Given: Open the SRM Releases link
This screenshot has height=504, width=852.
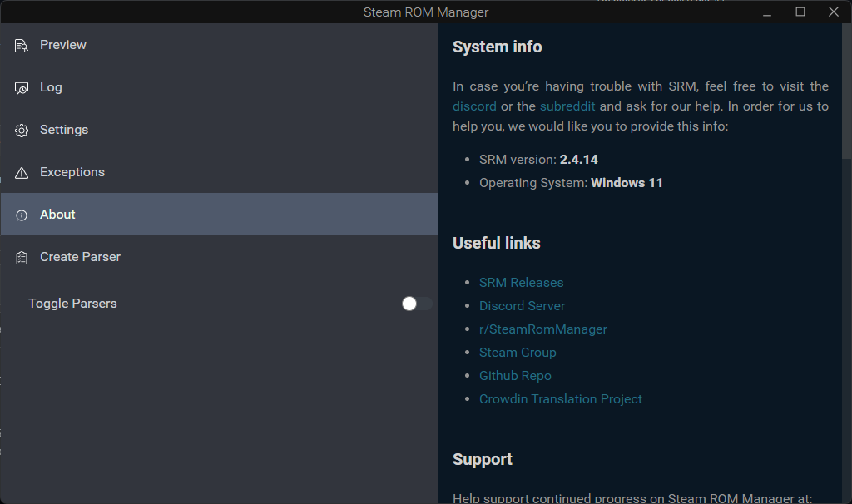Looking at the screenshot, I should [521, 282].
